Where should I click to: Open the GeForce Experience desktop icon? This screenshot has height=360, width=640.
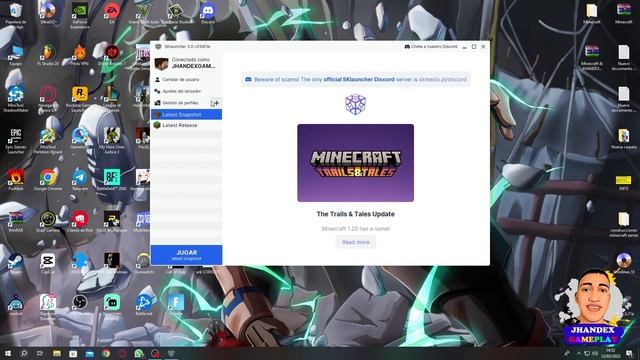80,16
